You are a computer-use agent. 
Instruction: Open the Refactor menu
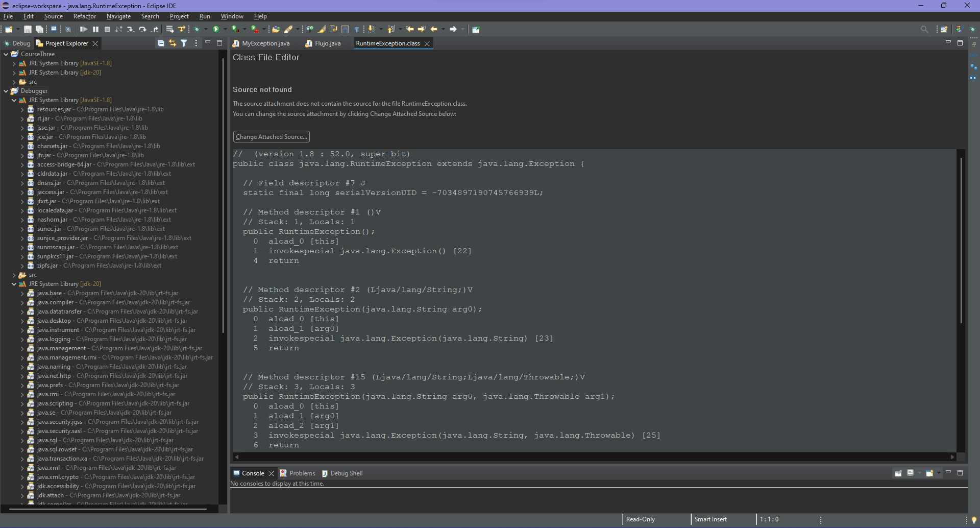pos(84,16)
